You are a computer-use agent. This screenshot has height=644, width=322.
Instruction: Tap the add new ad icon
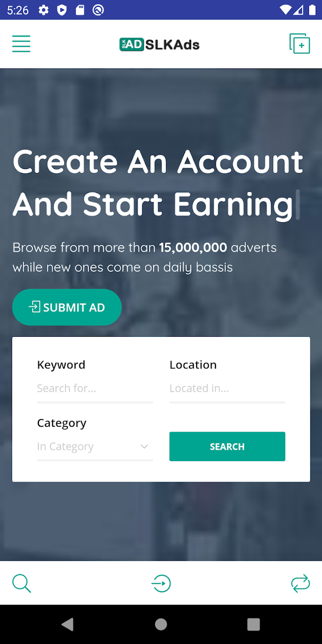point(300,44)
